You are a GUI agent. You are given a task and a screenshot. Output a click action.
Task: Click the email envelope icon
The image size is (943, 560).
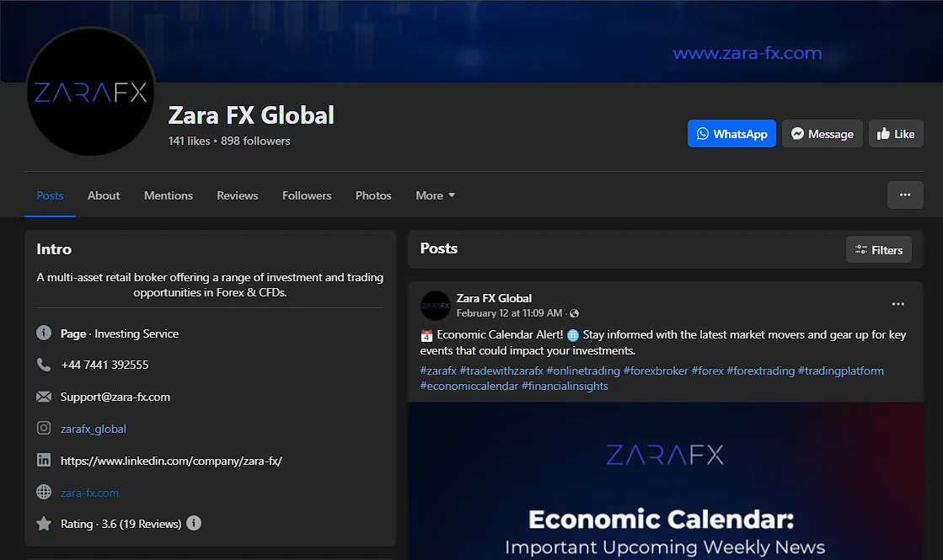44,397
